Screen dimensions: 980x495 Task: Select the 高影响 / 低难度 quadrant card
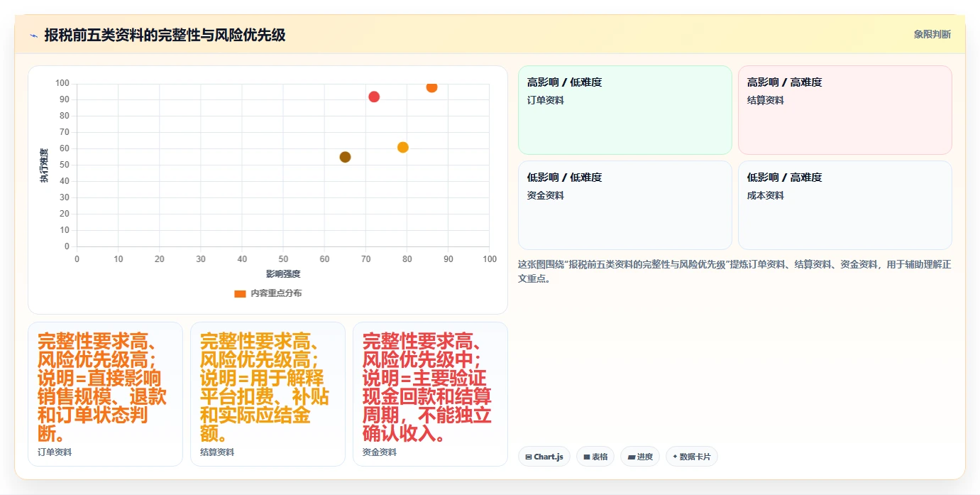point(624,110)
